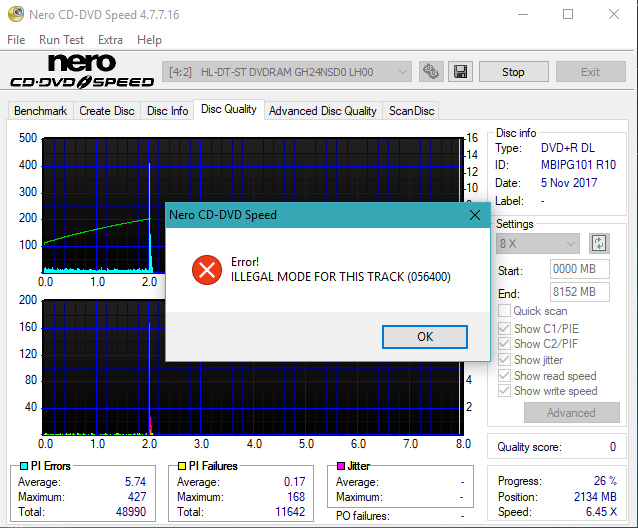Switch to the Benchmark tab
The width and height of the screenshot is (638, 528).
(41, 111)
